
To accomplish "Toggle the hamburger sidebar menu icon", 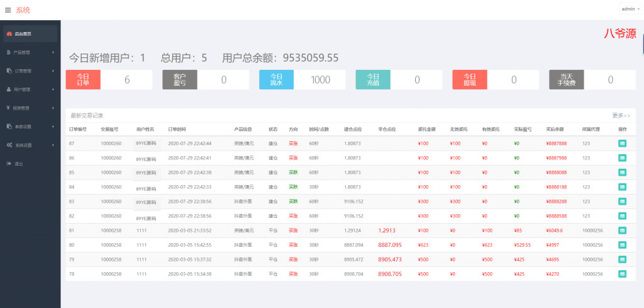I will [x=8, y=10].
